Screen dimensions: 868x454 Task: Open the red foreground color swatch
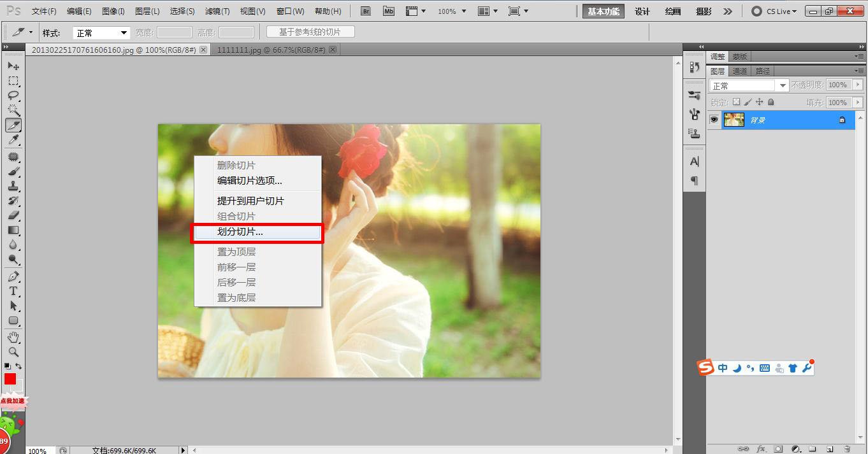tap(9, 378)
